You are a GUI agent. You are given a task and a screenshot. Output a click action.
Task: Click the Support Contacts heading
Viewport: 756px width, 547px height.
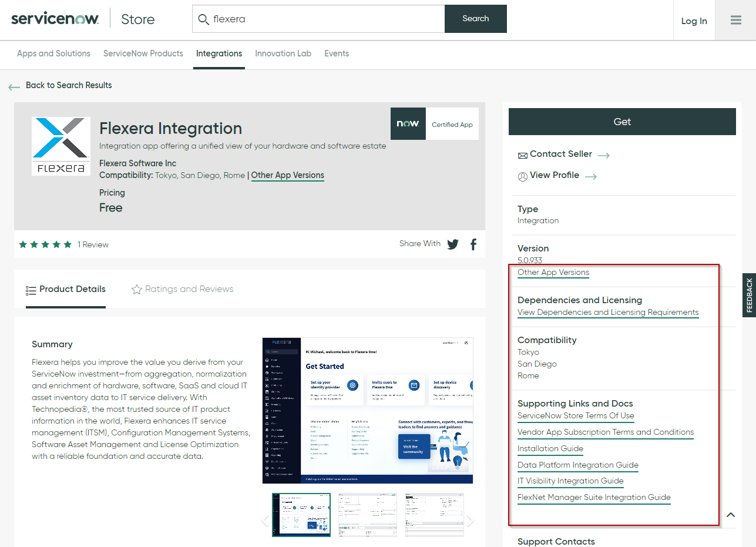pos(556,542)
